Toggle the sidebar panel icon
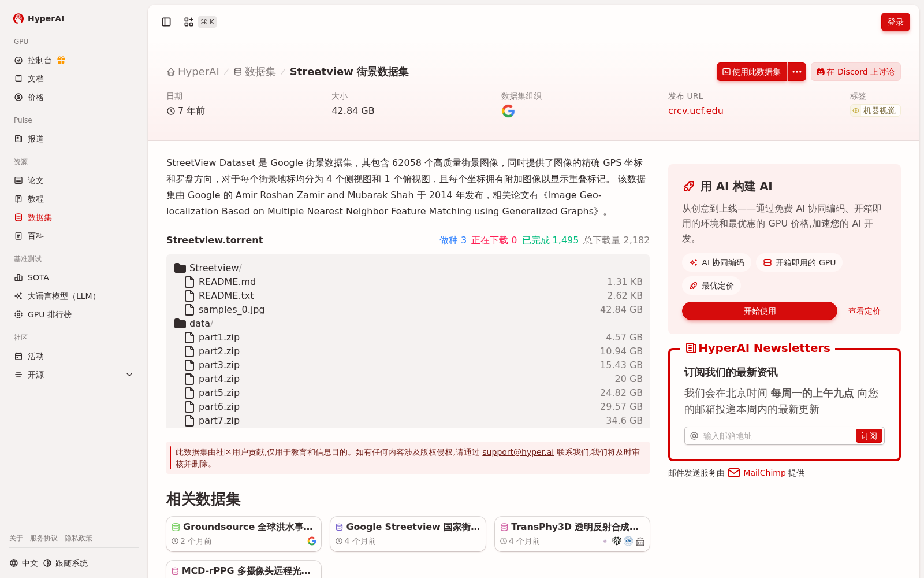This screenshot has height=578, width=924. click(x=166, y=22)
